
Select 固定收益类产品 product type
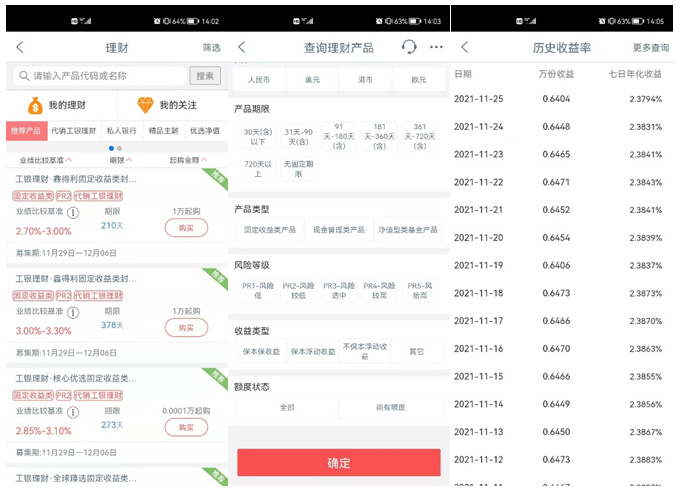(270, 230)
